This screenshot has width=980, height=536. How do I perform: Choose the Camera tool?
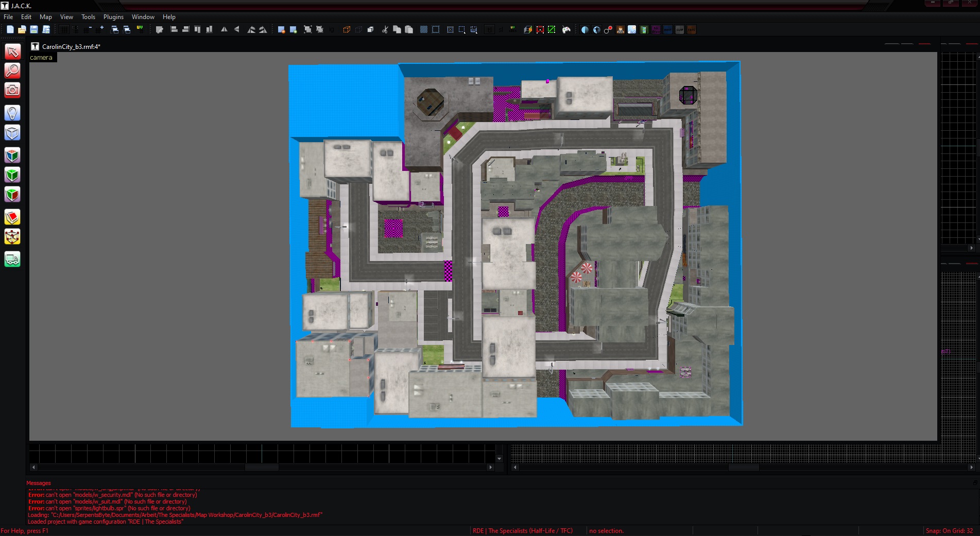point(12,90)
